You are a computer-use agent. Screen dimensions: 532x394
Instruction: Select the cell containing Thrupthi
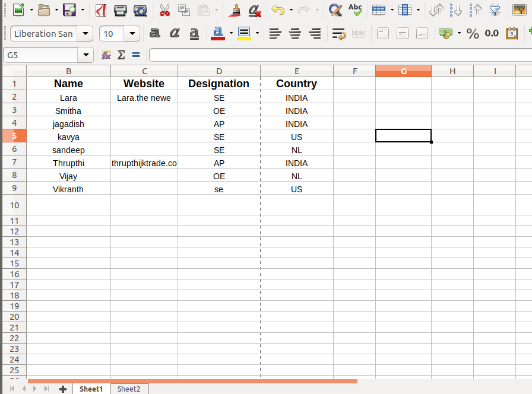(68, 163)
